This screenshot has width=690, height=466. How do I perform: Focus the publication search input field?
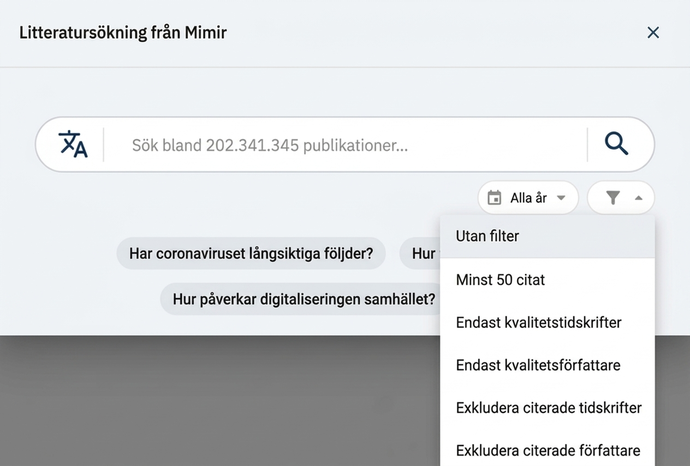click(345, 145)
